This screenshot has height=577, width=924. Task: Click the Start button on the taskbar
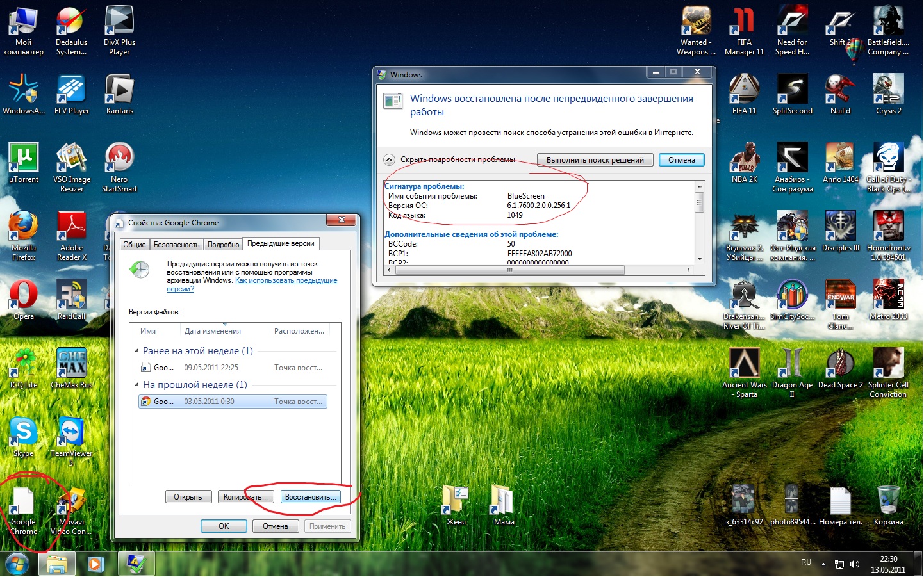coord(17,564)
